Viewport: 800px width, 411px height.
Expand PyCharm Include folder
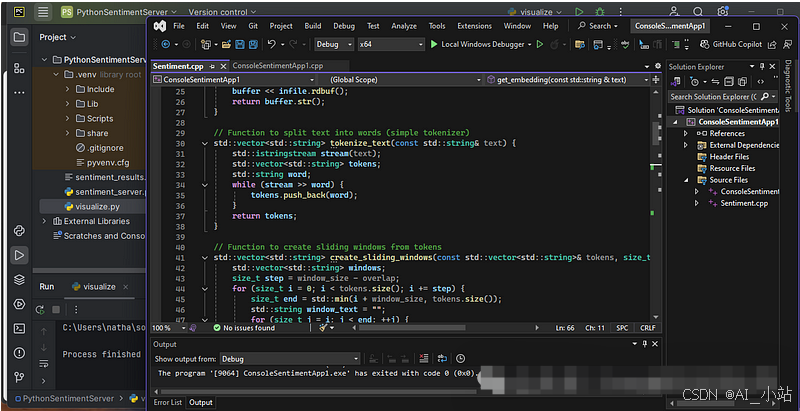pyautogui.click(x=67, y=89)
